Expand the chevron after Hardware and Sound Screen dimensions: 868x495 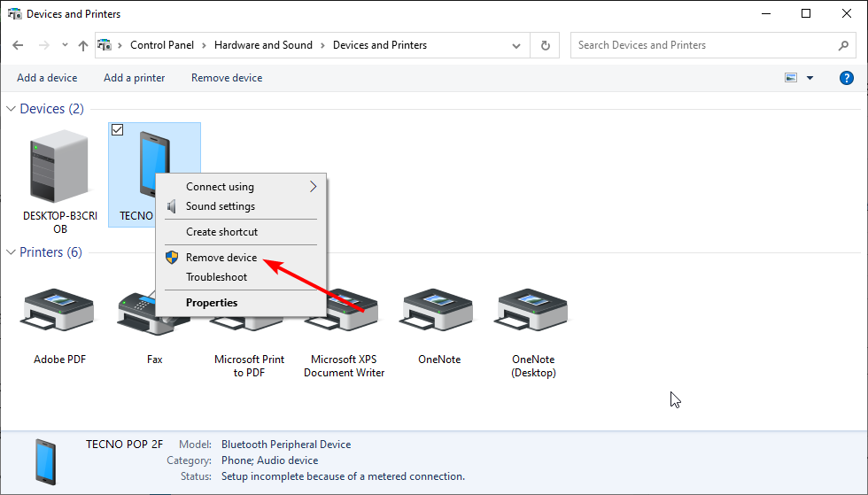click(322, 45)
